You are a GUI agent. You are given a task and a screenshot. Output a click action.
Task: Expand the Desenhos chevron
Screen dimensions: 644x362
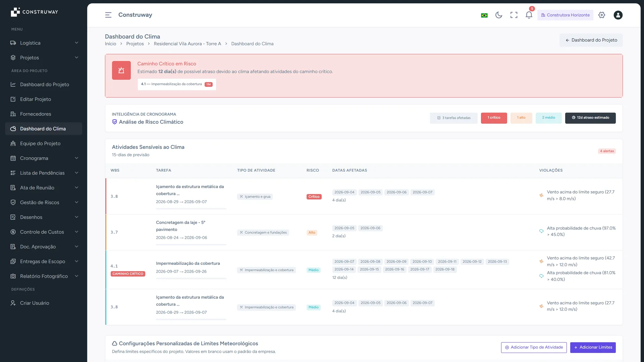tap(76, 217)
